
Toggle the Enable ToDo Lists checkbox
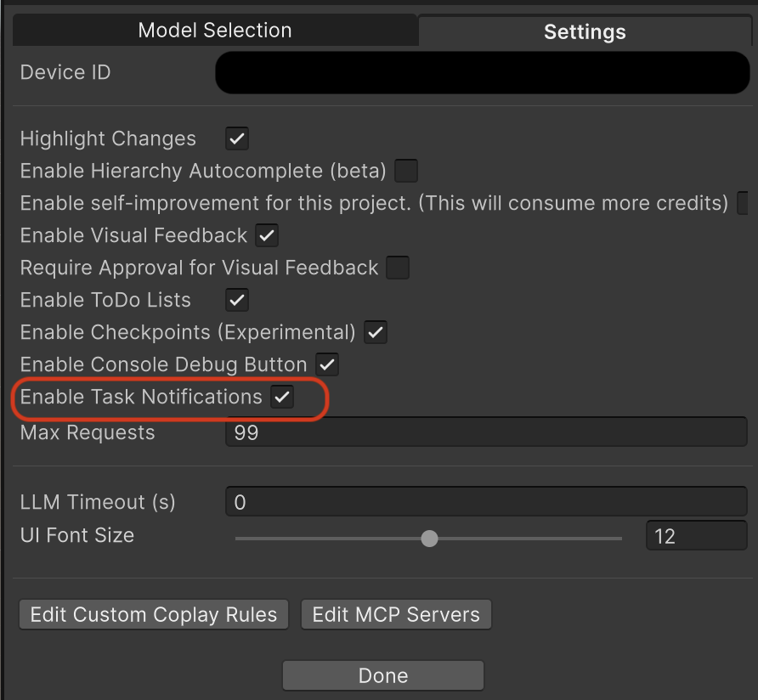[x=237, y=300]
